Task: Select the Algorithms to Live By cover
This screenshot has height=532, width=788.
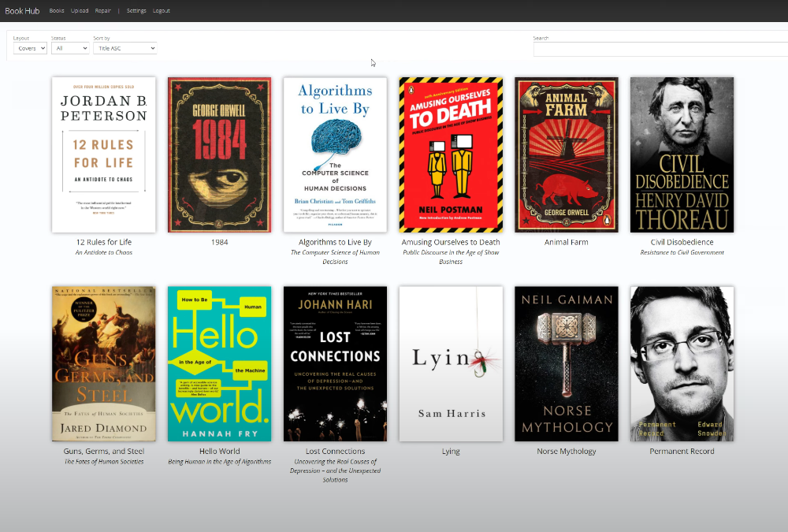Action: [x=335, y=154]
